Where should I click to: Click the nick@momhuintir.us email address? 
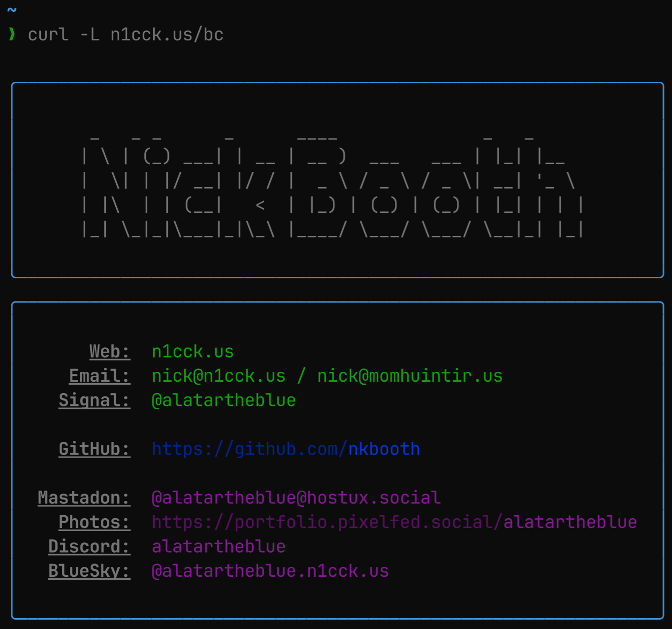coord(410,376)
